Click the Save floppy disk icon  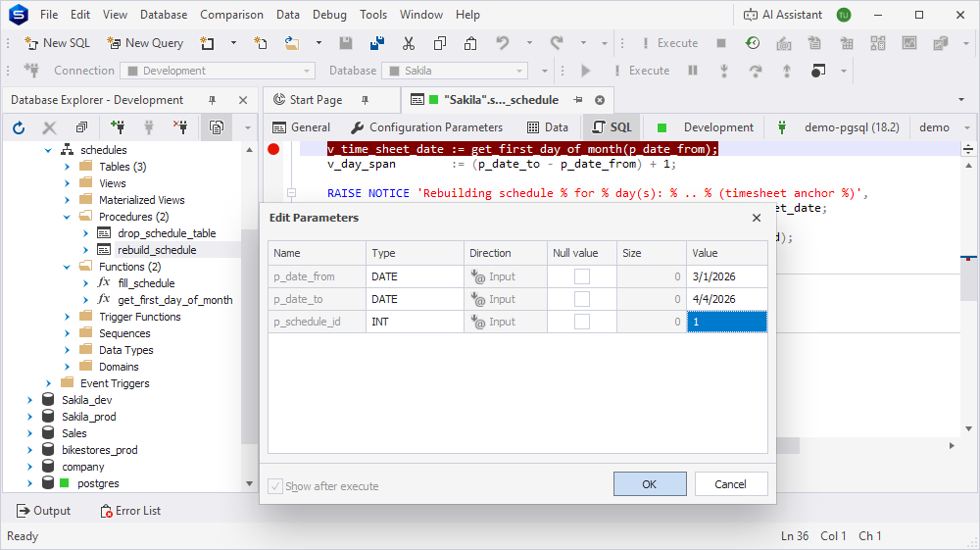click(x=346, y=43)
